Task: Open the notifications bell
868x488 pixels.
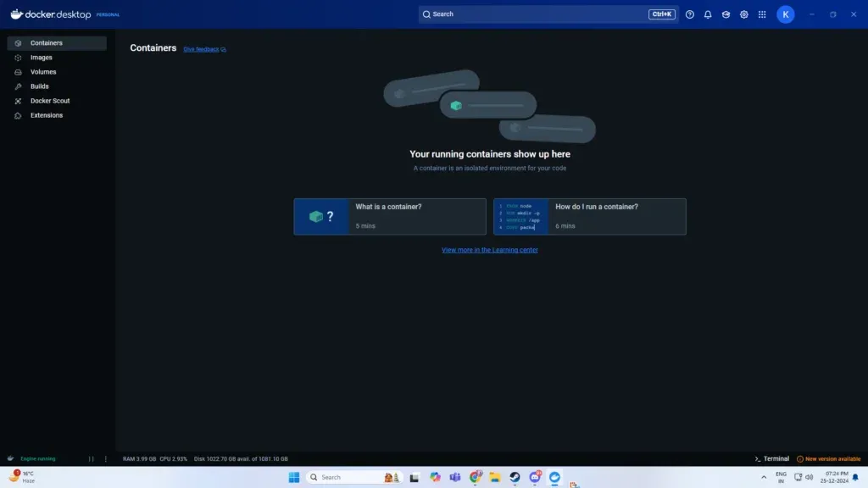Action: (707, 14)
